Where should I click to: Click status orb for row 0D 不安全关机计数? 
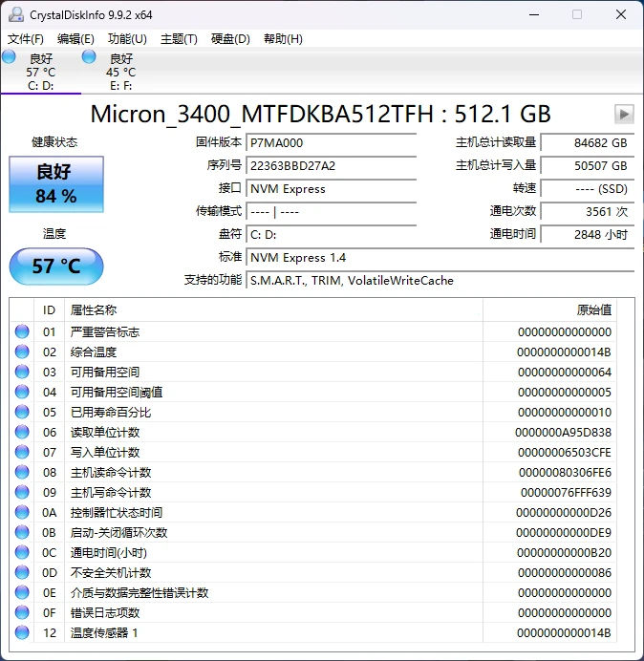pyautogui.click(x=22, y=572)
